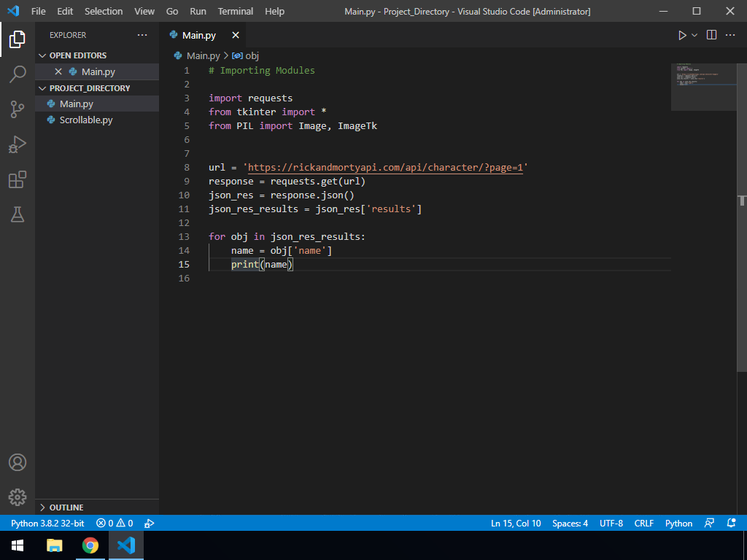
Task: Expand the Outline section
Action: (66, 507)
